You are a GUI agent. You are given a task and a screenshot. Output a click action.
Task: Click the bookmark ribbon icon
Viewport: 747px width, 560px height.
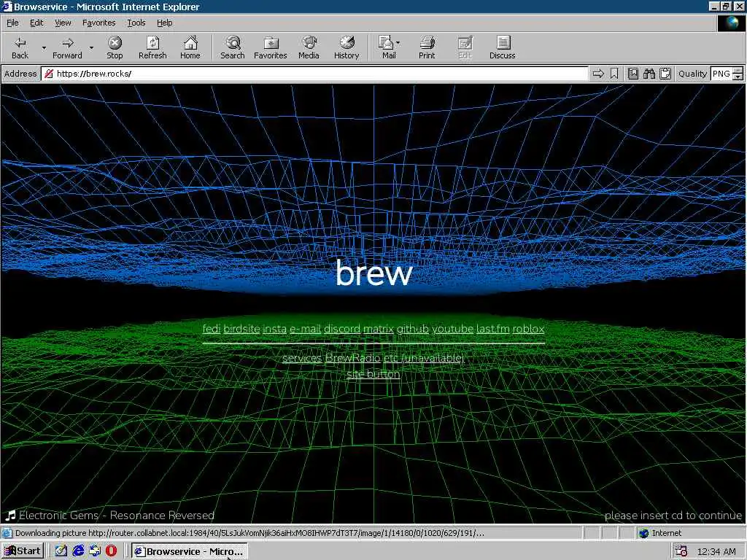pos(614,74)
